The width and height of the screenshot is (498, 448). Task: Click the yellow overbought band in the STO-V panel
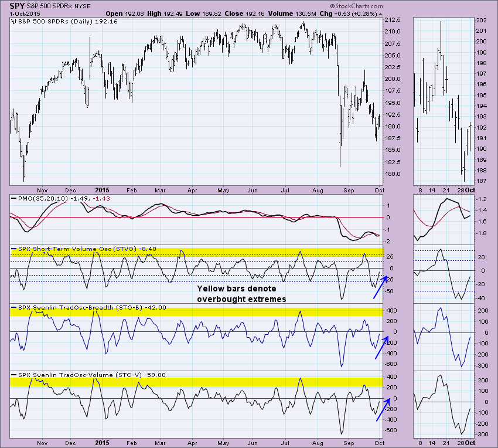pos(196,382)
